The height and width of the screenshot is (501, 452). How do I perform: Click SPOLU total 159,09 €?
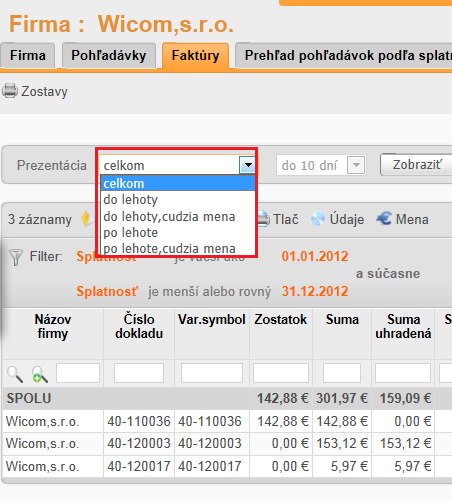(x=405, y=398)
